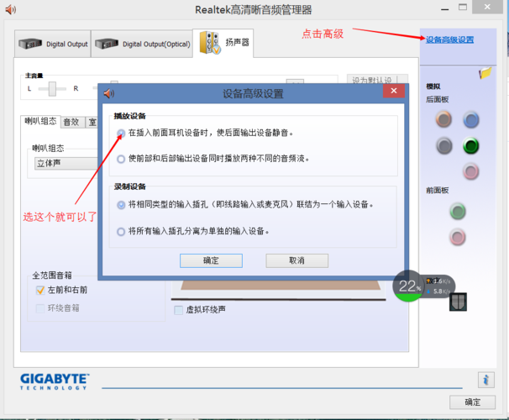Open the information icon at bottom right
509x420 pixels.
pyautogui.click(x=486, y=380)
